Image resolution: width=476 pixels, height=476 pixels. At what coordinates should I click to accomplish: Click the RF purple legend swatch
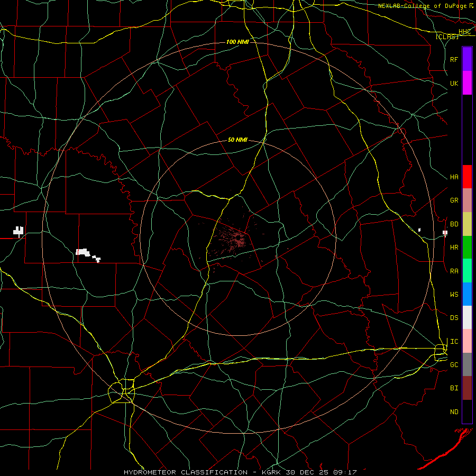coord(467,59)
